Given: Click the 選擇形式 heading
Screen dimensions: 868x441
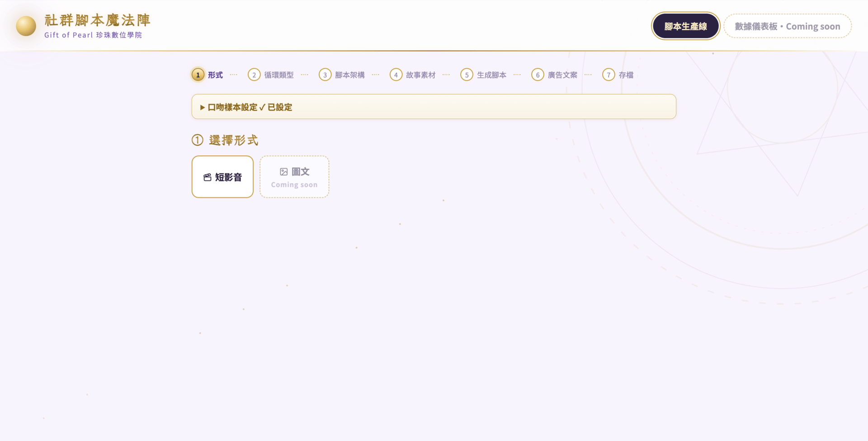Looking at the screenshot, I should 233,140.
